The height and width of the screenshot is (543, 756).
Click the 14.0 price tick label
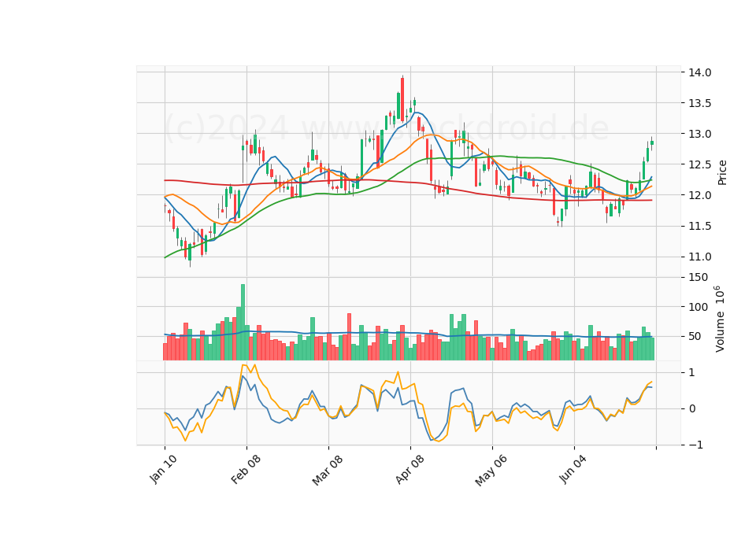click(x=699, y=72)
